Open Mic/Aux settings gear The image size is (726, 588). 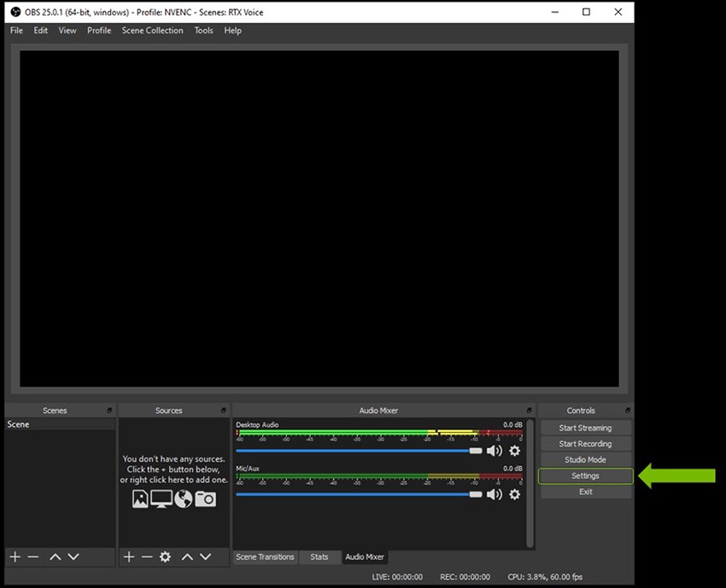[x=514, y=494]
